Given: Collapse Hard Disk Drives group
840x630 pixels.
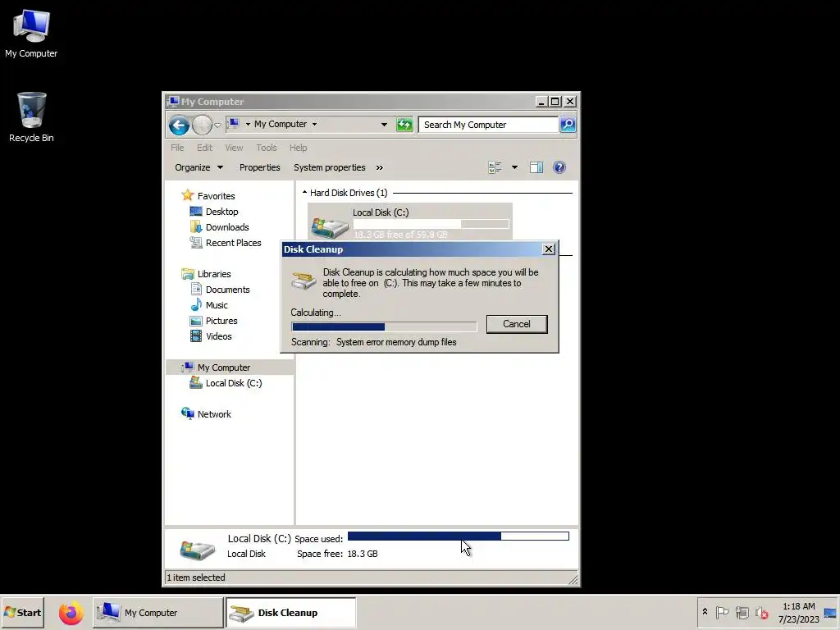Looking at the screenshot, I should pos(304,192).
